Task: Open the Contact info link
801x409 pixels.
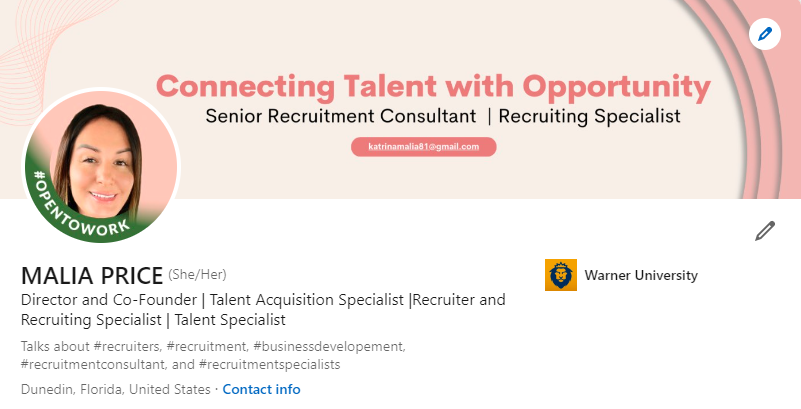Action: (x=261, y=389)
